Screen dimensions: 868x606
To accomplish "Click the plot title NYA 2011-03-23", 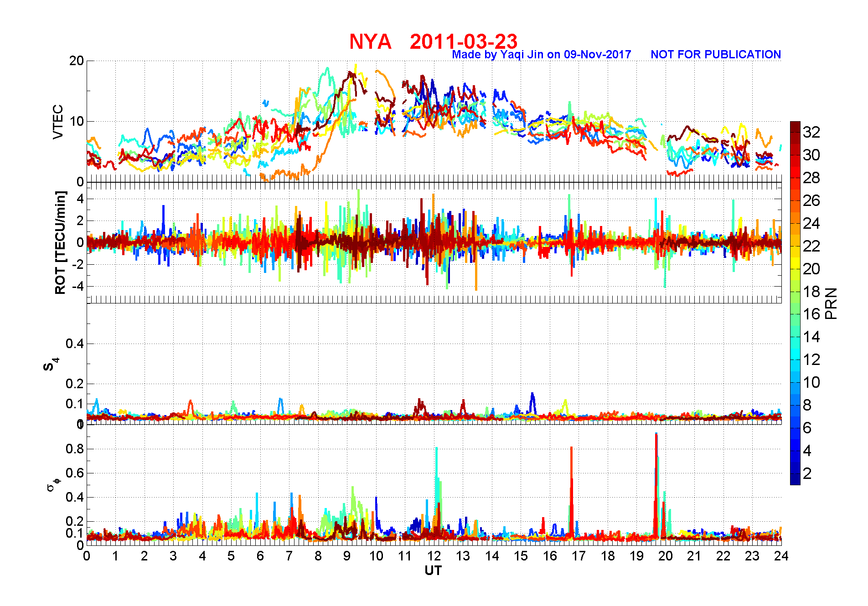I will [x=433, y=41].
